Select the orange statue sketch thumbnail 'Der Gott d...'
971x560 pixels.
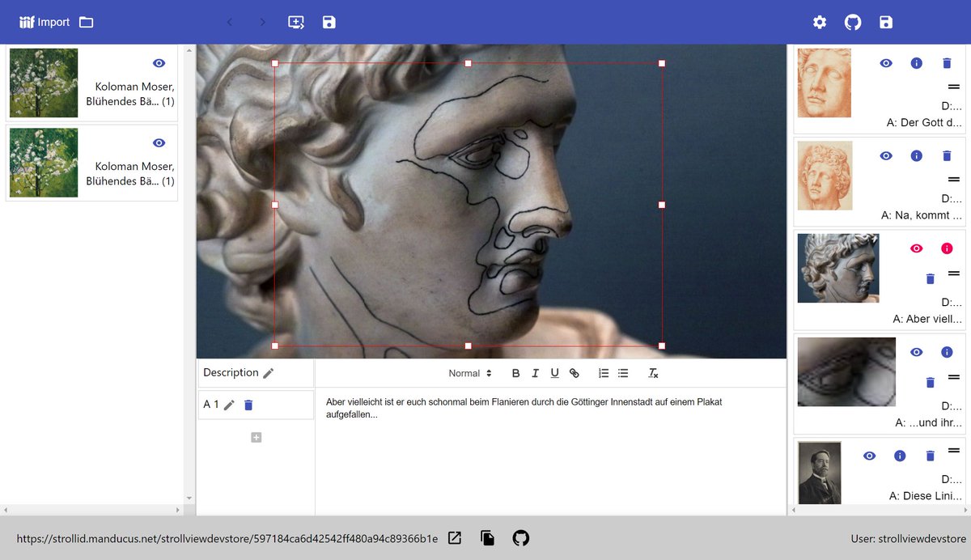pos(825,83)
